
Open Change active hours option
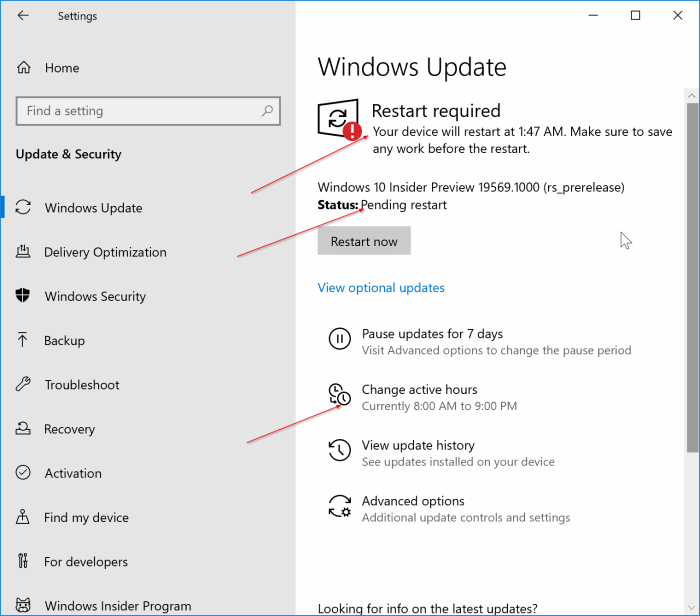click(419, 390)
